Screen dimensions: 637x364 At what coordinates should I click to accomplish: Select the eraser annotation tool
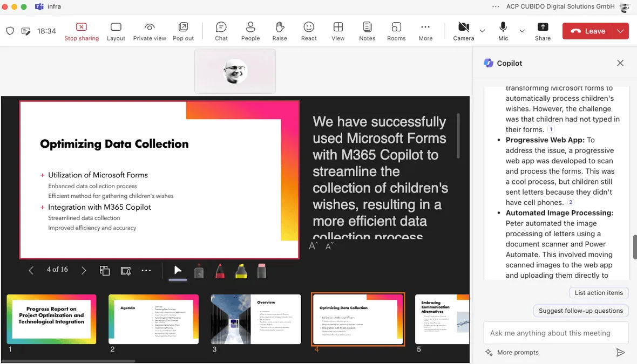click(x=262, y=271)
